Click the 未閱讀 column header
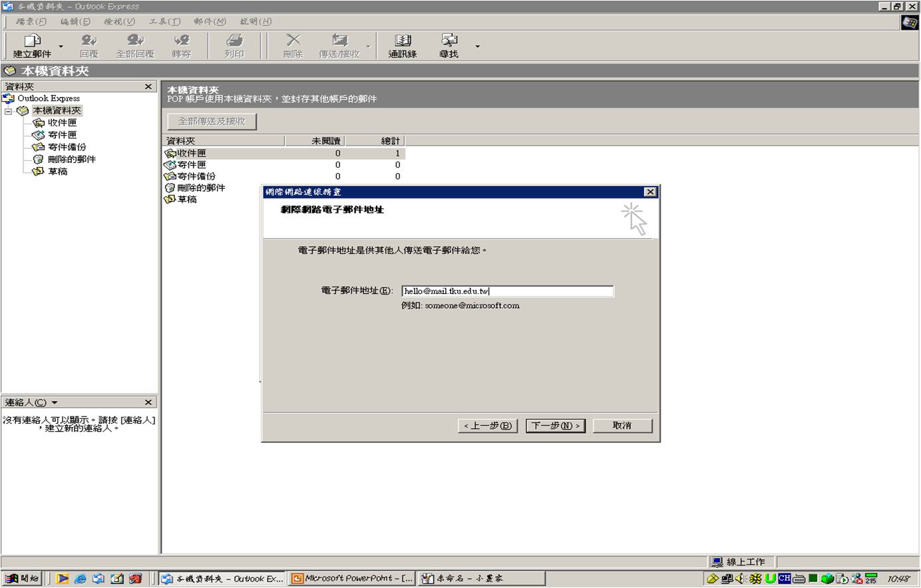The image size is (921, 588). 315,141
